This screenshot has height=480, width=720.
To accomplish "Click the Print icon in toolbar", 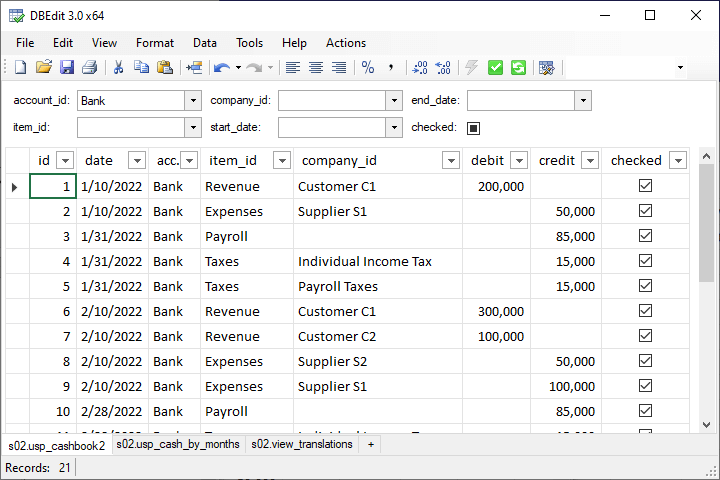I will [90, 68].
